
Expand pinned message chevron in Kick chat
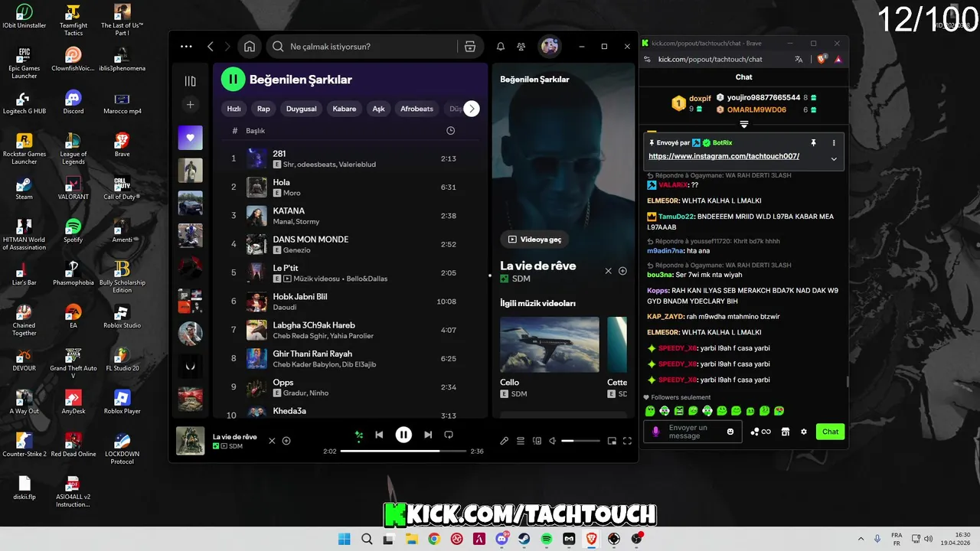(834, 159)
